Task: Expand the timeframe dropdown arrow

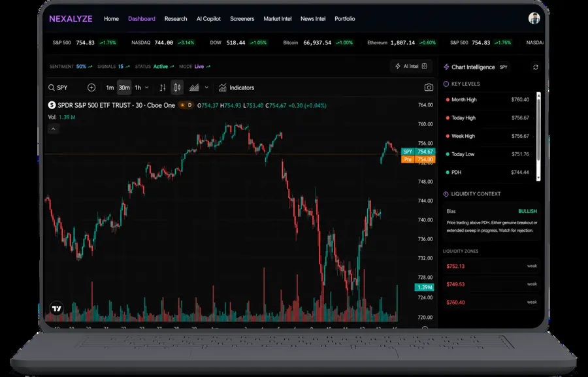Action: click(x=146, y=88)
